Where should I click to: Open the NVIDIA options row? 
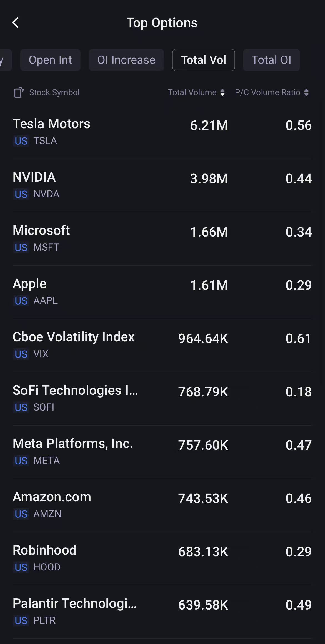point(162,185)
